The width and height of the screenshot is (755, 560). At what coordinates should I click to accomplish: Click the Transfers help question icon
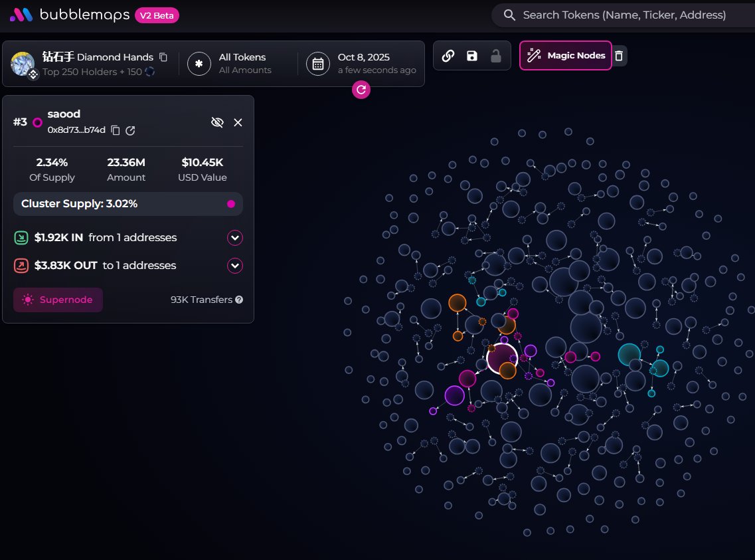(239, 300)
